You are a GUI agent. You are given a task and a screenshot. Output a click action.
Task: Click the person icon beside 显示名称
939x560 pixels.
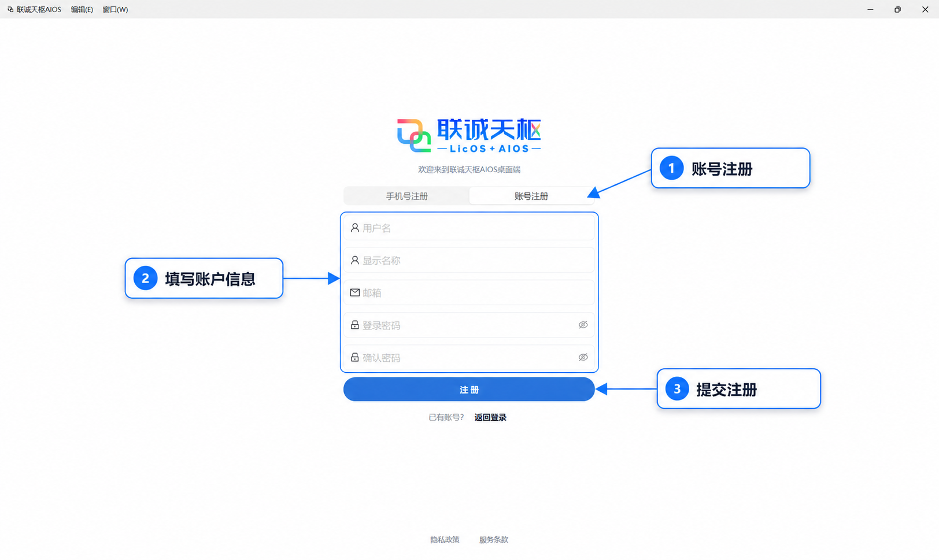(355, 261)
